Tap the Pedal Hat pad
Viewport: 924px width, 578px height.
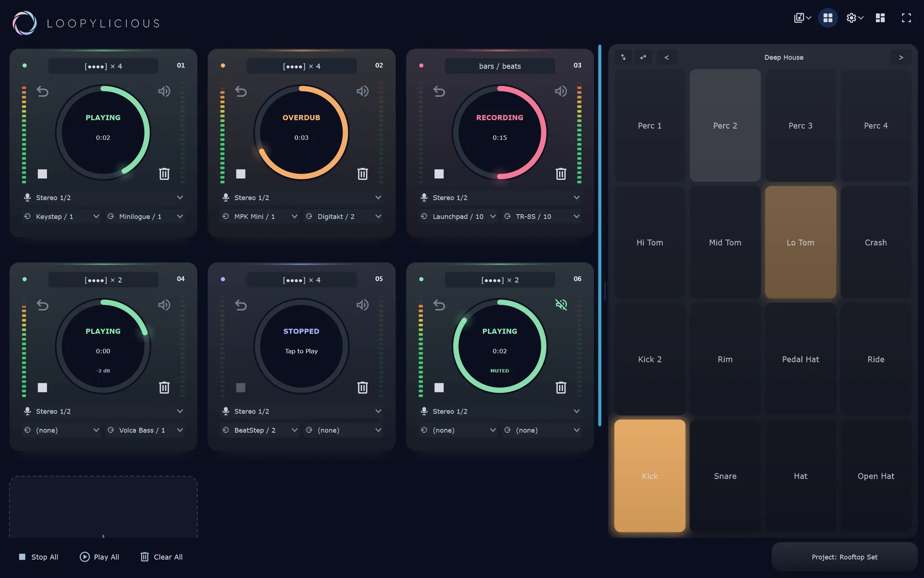click(800, 359)
